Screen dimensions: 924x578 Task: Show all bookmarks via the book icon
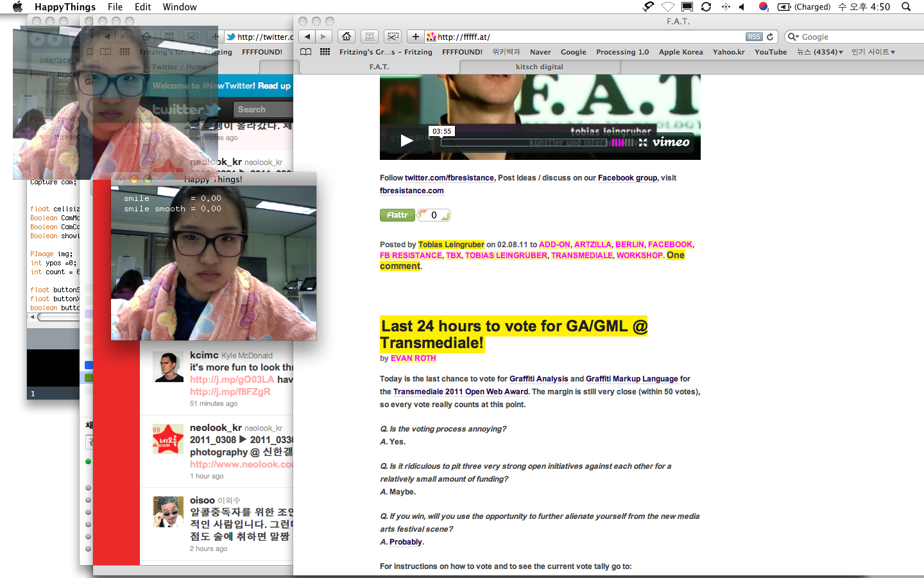tap(306, 52)
